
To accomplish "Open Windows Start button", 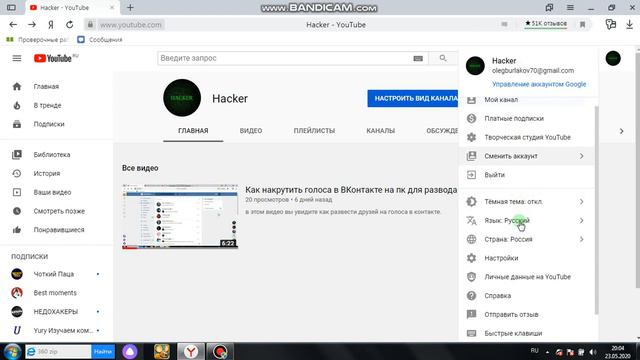I will (12, 351).
